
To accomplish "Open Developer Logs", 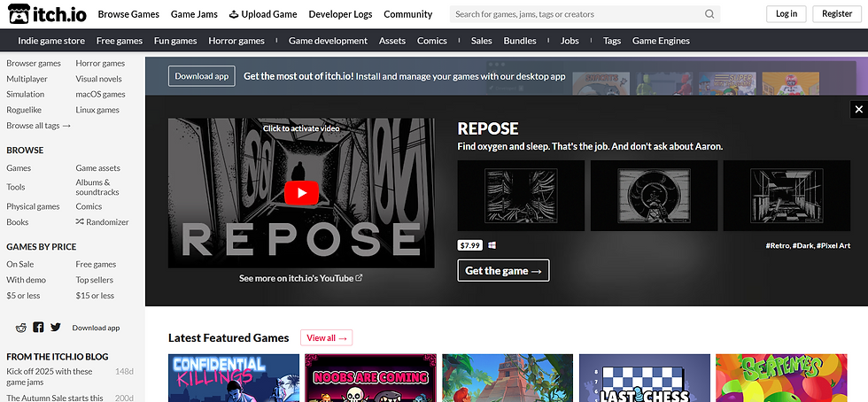I will coord(340,14).
